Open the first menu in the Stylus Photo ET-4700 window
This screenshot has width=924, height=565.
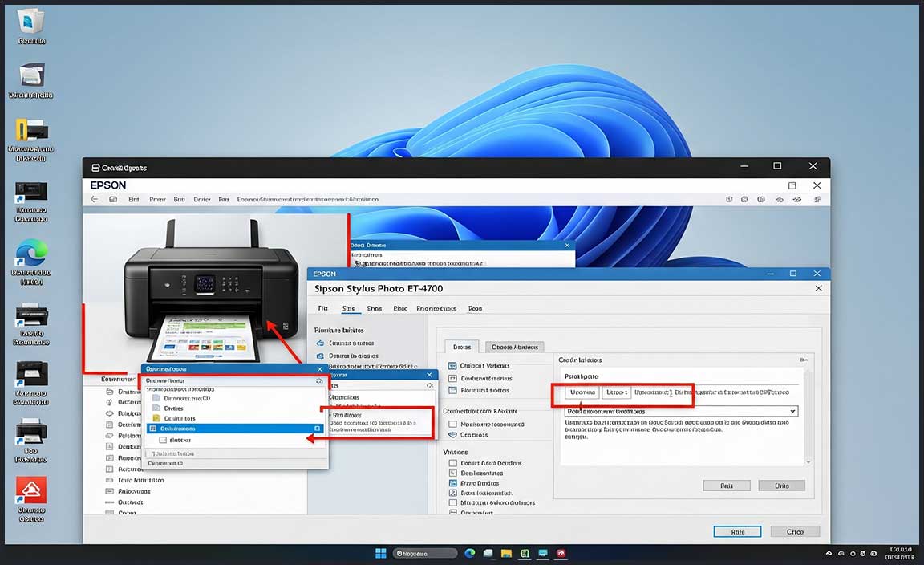pos(322,308)
